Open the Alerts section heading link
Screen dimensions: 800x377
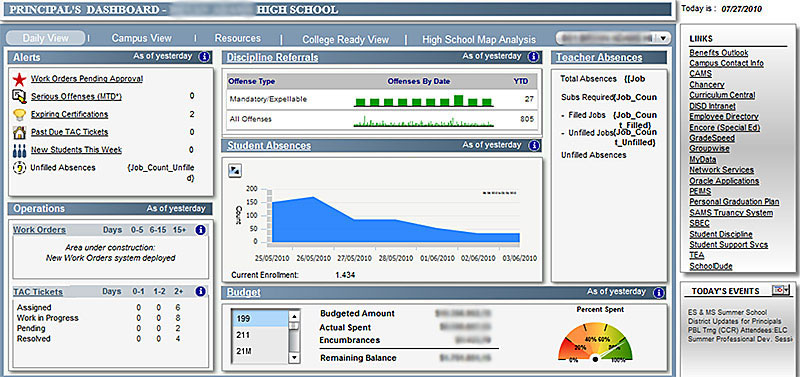27,58
